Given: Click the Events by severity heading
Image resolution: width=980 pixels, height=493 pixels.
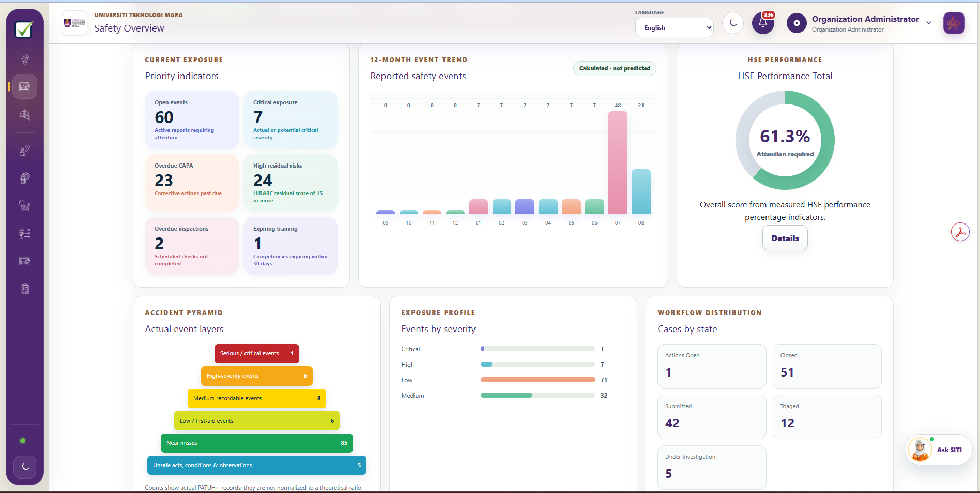Looking at the screenshot, I should coord(438,329).
